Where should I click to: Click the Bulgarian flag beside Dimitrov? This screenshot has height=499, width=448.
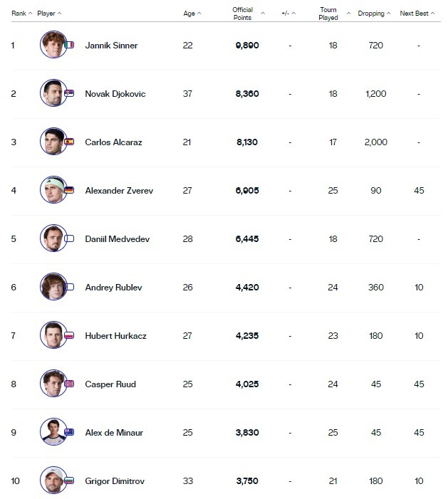(x=69, y=480)
